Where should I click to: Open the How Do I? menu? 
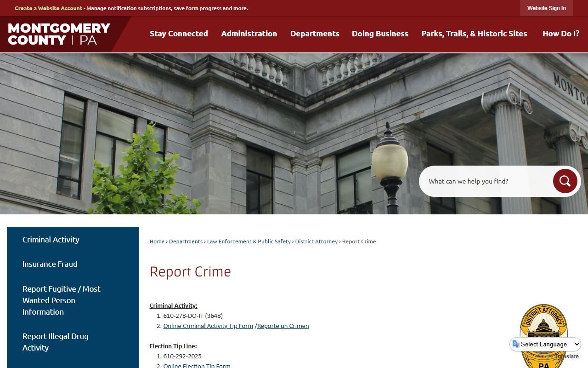(561, 34)
